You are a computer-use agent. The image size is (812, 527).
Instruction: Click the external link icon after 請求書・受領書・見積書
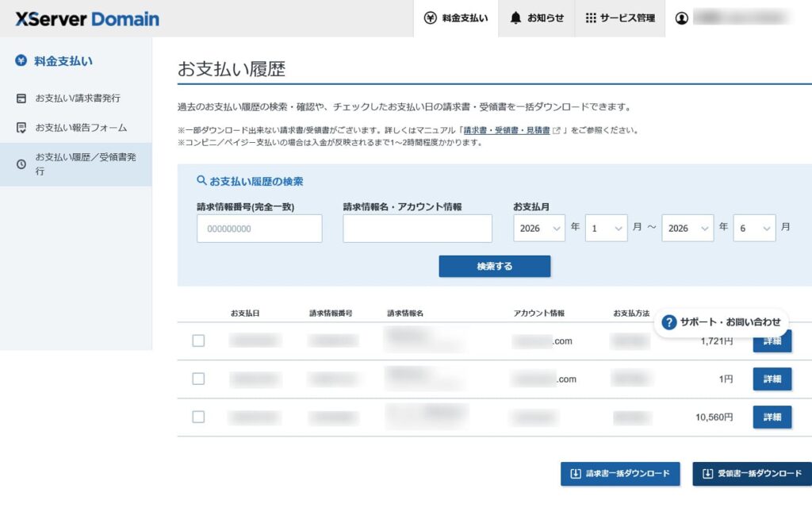coord(557,131)
